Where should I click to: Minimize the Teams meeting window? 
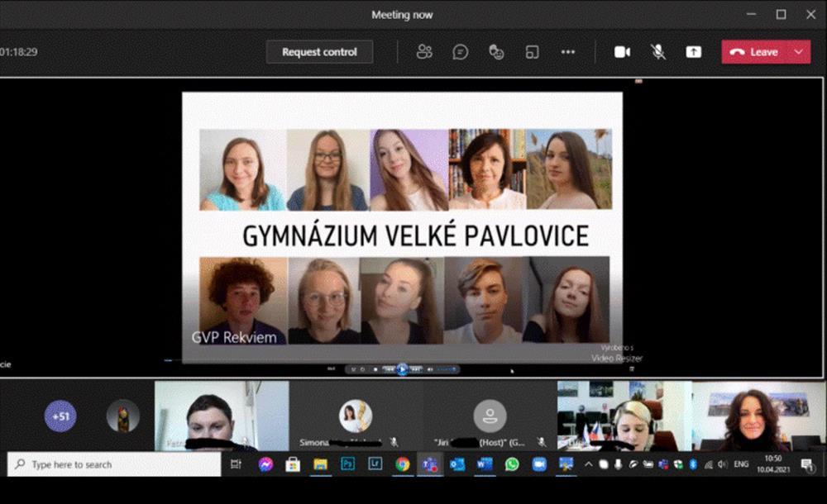coord(752,14)
